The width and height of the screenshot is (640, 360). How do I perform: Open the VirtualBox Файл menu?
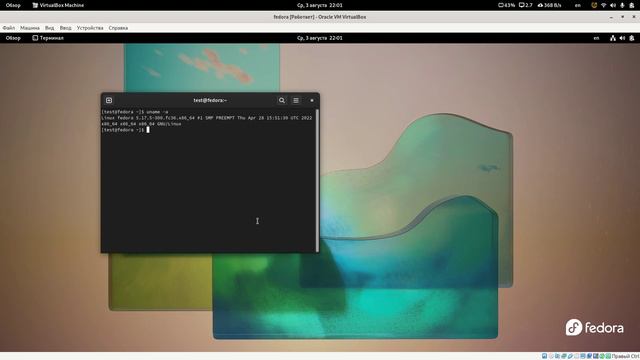point(9,28)
